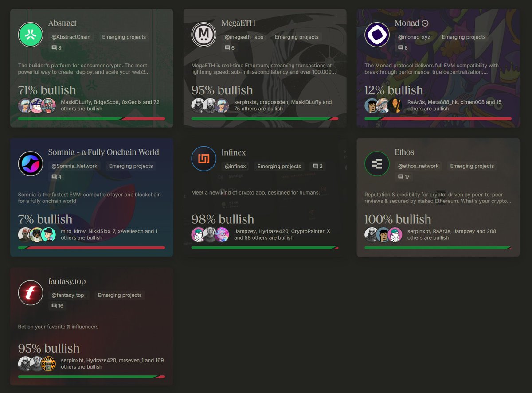Viewport: 532px width, 393px height.
Task: Select Emerging projects tag on Abstract card
Action: pos(124,37)
